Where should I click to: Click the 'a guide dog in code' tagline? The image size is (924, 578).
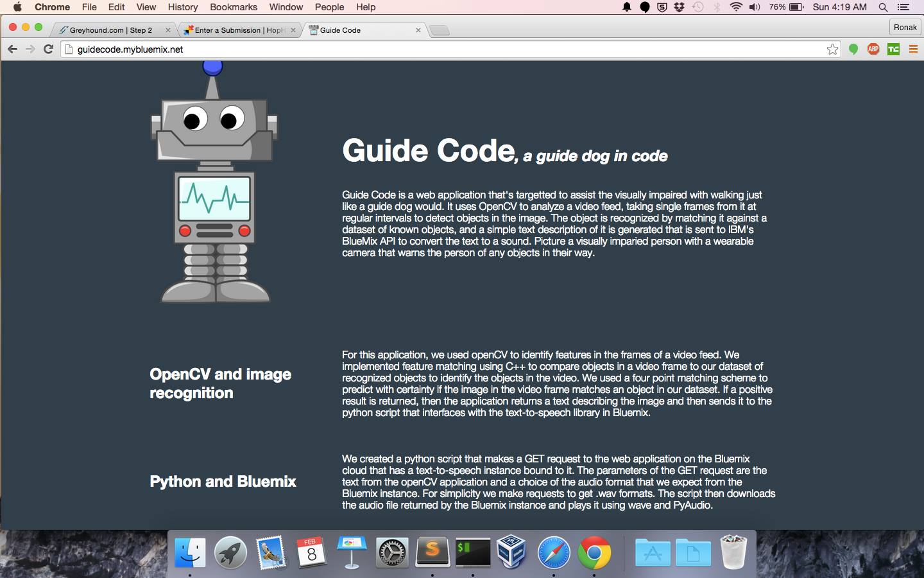point(595,156)
